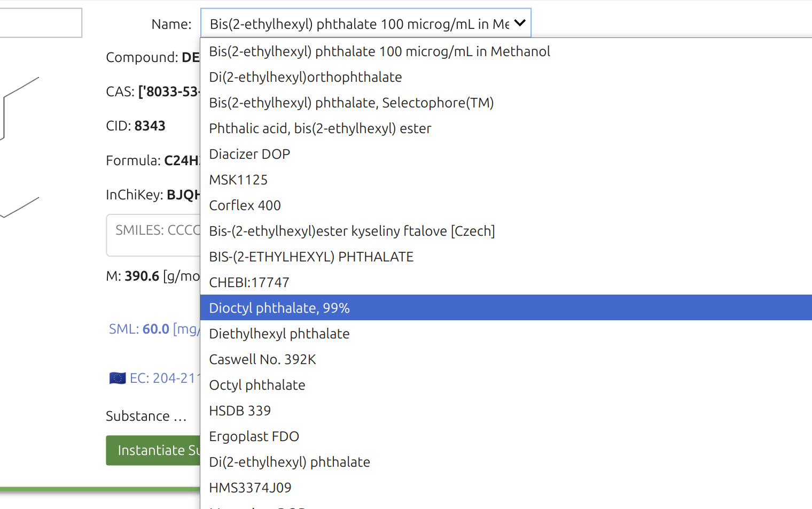This screenshot has height=509, width=812.
Task: Select 'CHEBI:17747' option
Action: point(506,282)
